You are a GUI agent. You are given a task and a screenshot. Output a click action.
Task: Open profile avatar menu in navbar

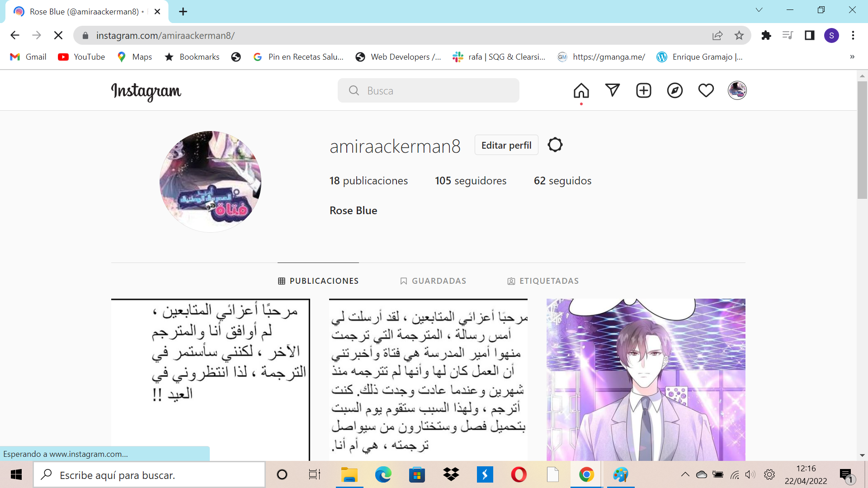[x=737, y=90]
